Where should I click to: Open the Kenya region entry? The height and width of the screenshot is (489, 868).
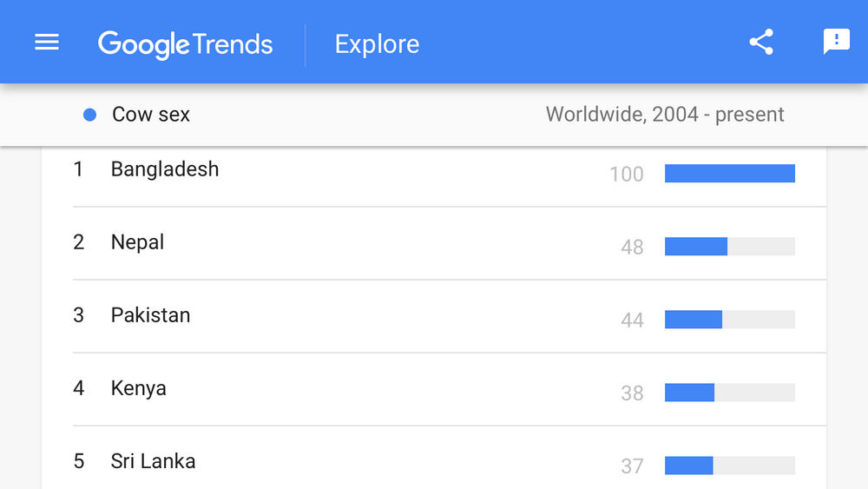(138, 389)
